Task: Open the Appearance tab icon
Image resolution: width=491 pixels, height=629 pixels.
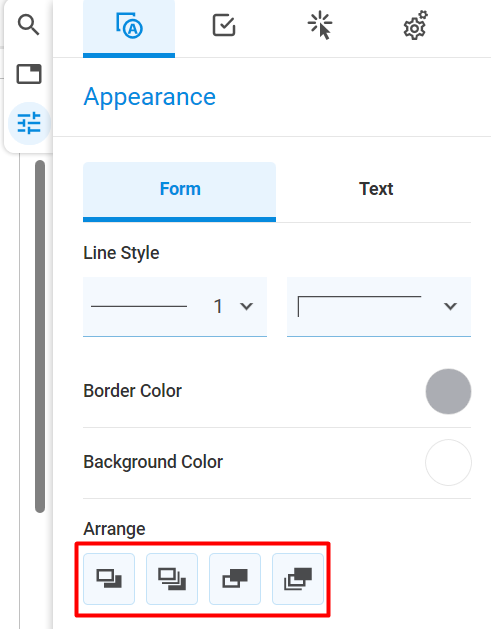Action: 129,26
